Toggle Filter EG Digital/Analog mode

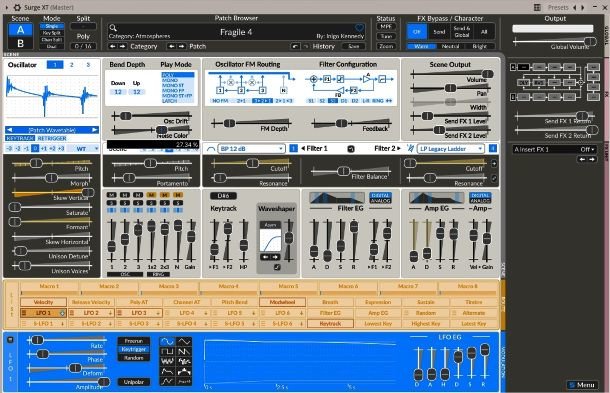(380, 198)
